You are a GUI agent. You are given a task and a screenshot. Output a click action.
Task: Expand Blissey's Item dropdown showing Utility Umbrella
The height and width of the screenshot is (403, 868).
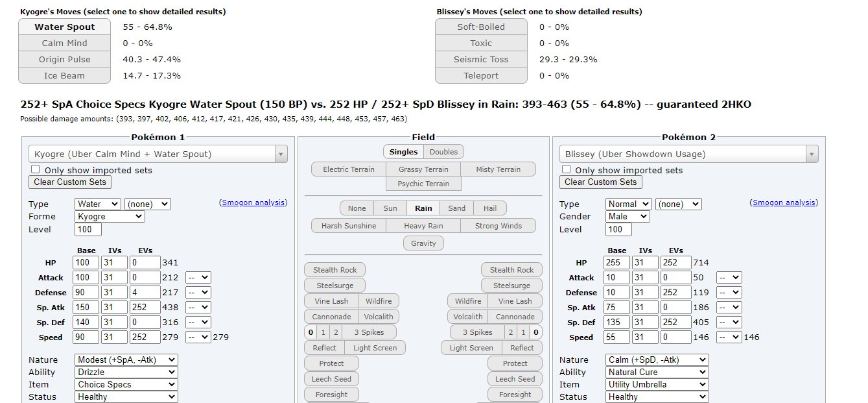pyautogui.click(x=657, y=384)
